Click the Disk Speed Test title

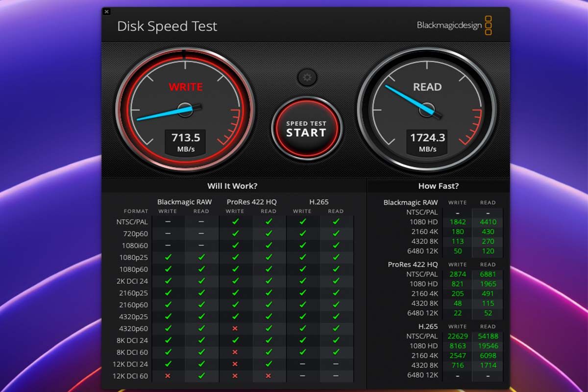167,26
